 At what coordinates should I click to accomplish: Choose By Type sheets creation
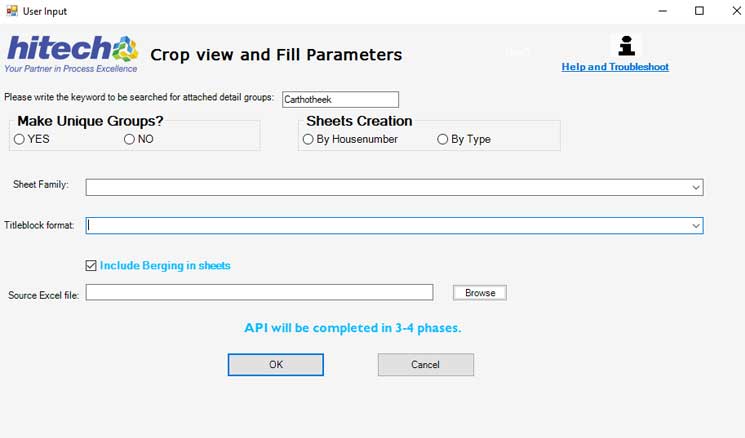pos(443,139)
